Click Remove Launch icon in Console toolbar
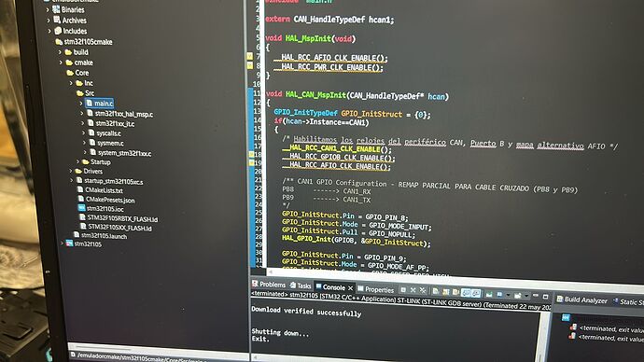The width and height of the screenshot is (644, 362). [413, 290]
